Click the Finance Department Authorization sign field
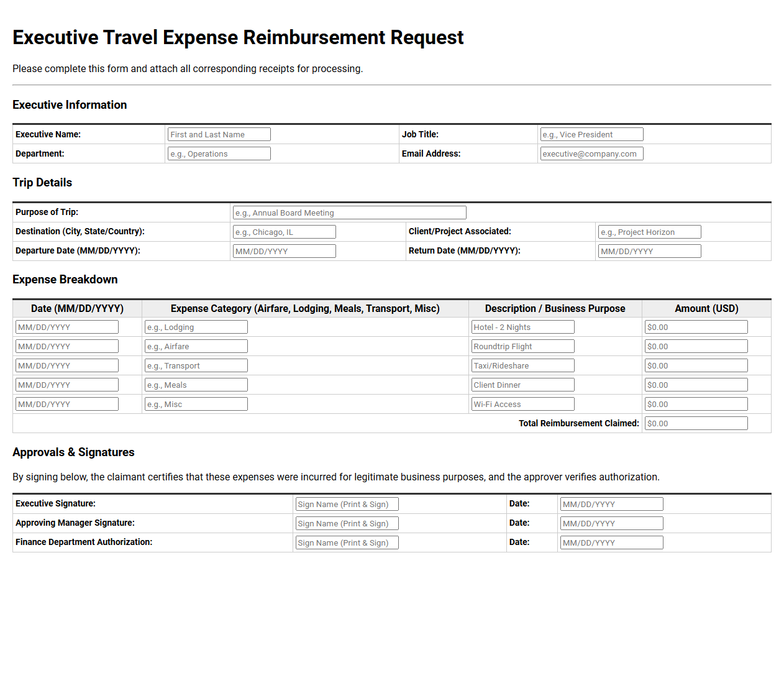Screen dimensions: 784x696 [x=347, y=543]
